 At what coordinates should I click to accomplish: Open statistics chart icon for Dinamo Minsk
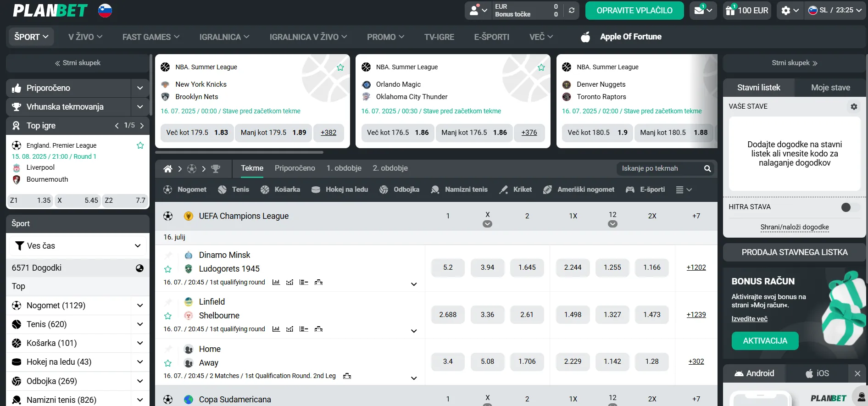tap(276, 282)
